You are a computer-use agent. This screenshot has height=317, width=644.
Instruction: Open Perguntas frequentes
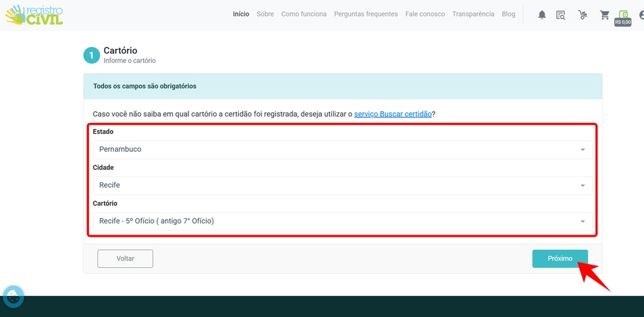click(x=366, y=14)
